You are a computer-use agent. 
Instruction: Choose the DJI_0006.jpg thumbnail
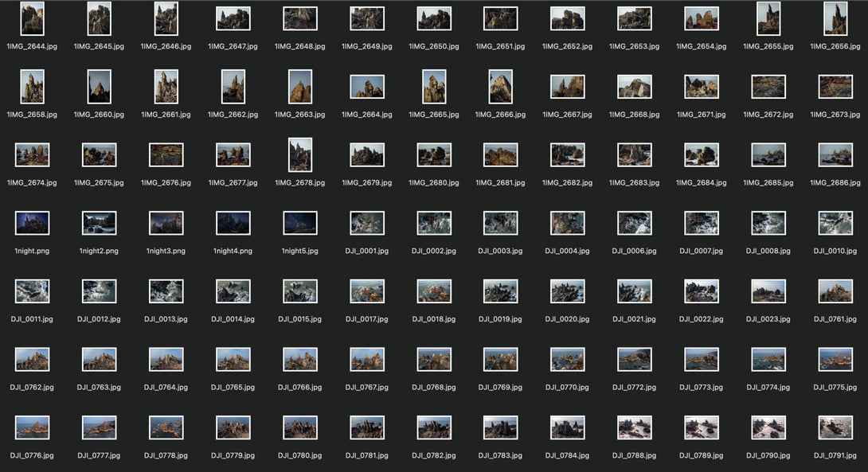(x=635, y=223)
